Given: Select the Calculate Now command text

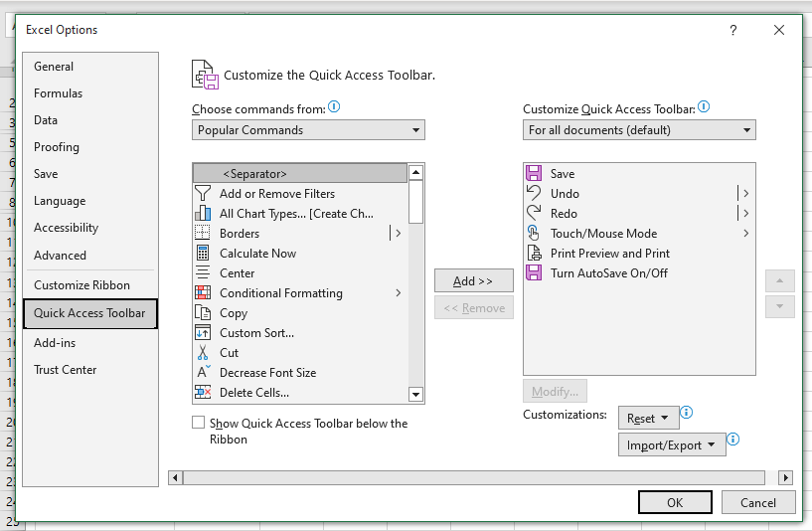Looking at the screenshot, I should tap(257, 254).
